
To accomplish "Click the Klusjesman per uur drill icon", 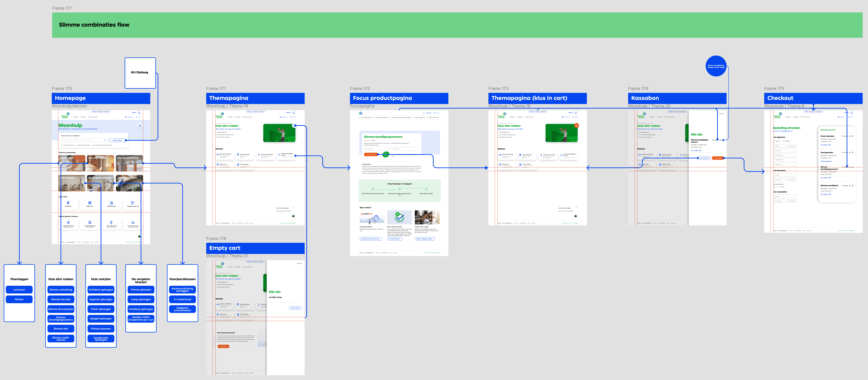I will tap(133, 203).
